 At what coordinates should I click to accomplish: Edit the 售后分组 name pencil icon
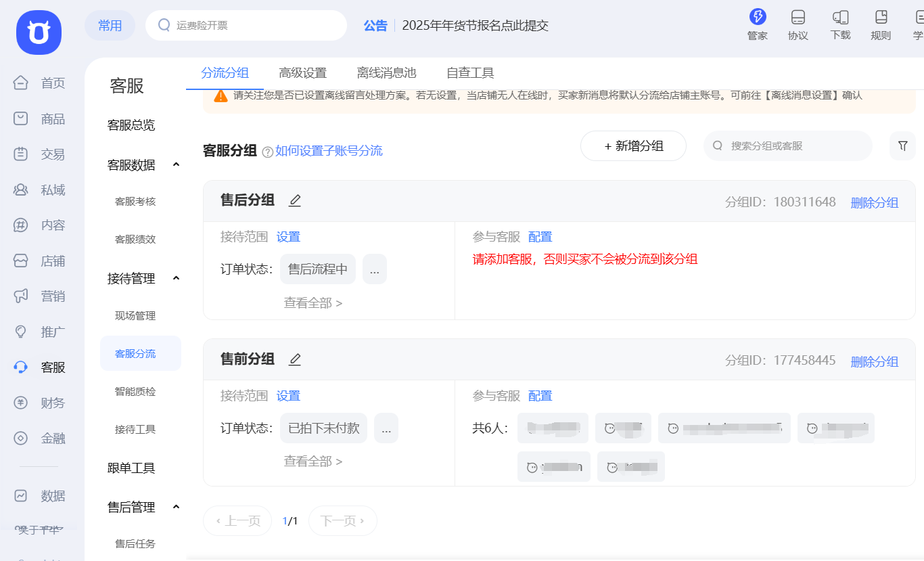coord(295,200)
